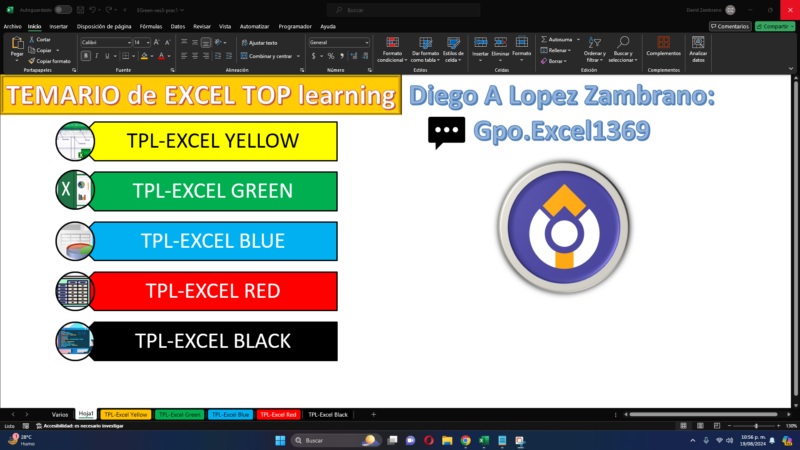Click the Pegar clipboard icon
The image size is (800, 450).
[x=17, y=43]
